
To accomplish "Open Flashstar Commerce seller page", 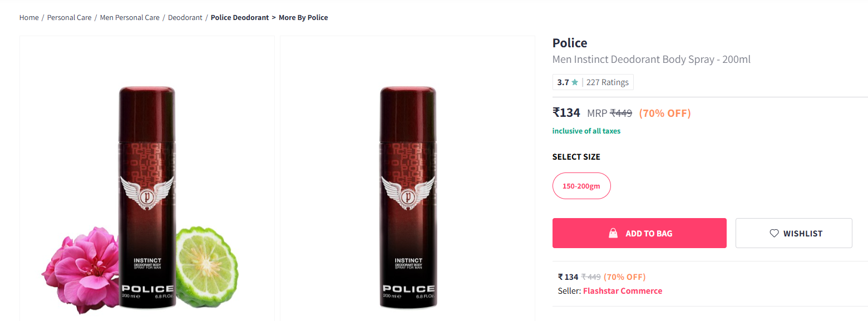I will point(622,291).
